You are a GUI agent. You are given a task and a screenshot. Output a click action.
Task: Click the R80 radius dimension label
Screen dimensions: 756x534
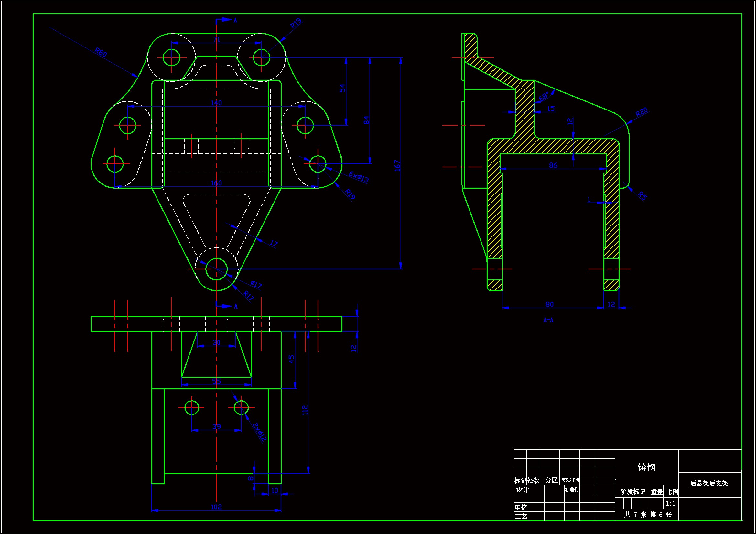[101, 52]
